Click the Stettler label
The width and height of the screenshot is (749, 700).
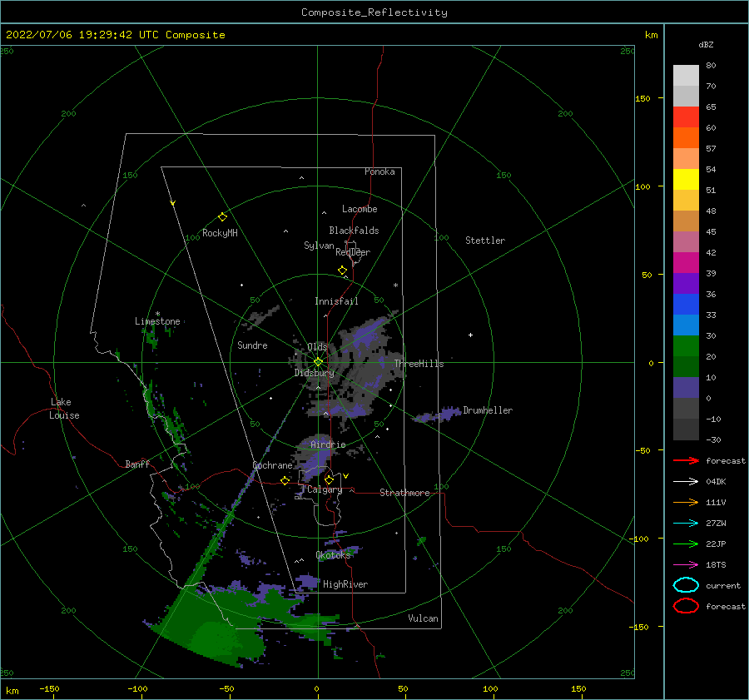(x=485, y=241)
